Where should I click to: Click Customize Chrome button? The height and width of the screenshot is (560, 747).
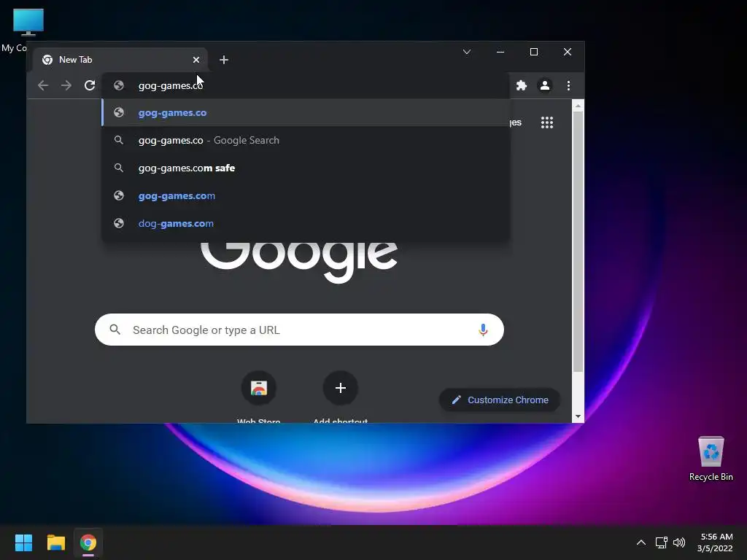coord(499,400)
